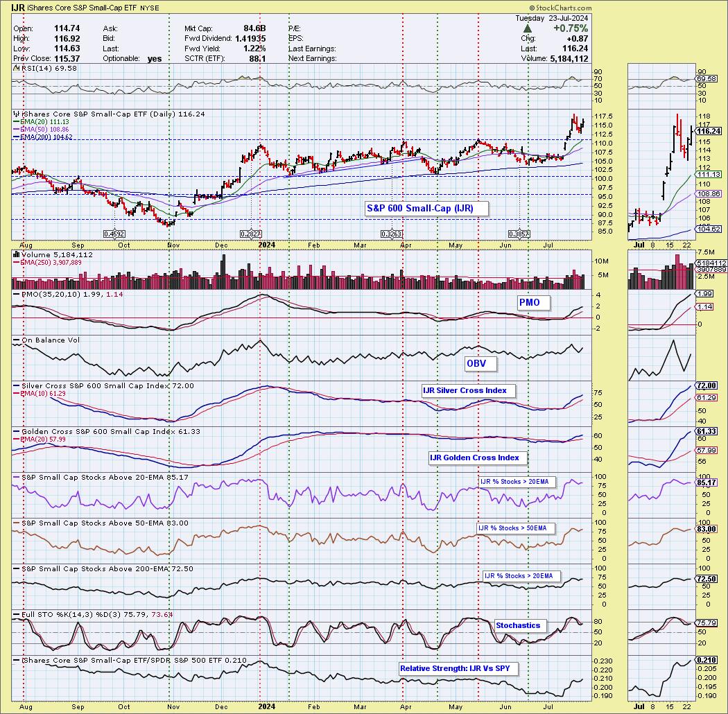728x714 pixels.
Task: Click the IJR ticker symbol title
Action: [x=17, y=8]
